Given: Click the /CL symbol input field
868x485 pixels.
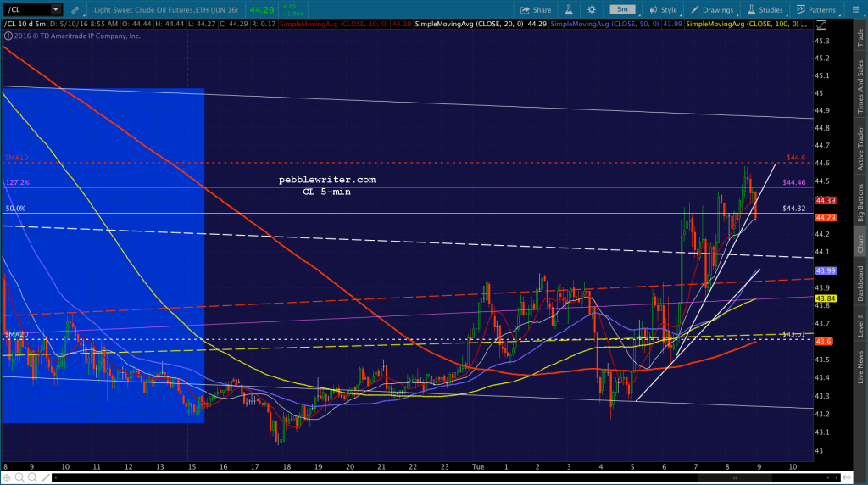Looking at the screenshot, I should tap(28, 9).
